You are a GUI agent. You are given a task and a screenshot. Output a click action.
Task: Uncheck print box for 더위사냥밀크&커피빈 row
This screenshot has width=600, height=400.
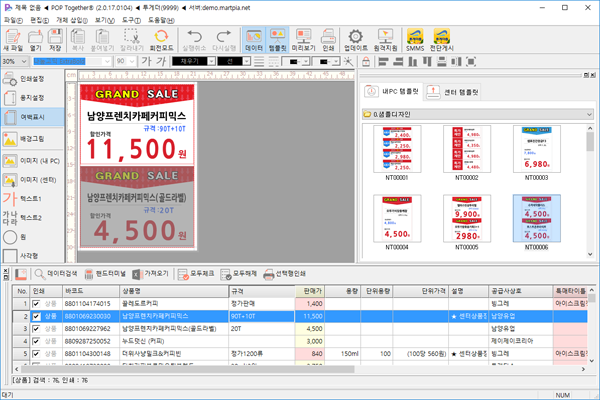[x=36, y=354]
